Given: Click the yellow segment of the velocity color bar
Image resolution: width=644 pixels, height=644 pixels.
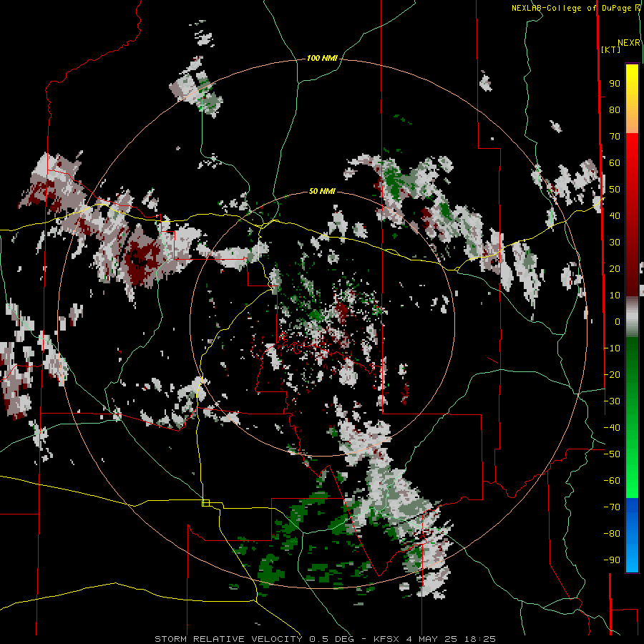Looking at the screenshot, I should (x=632, y=99).
